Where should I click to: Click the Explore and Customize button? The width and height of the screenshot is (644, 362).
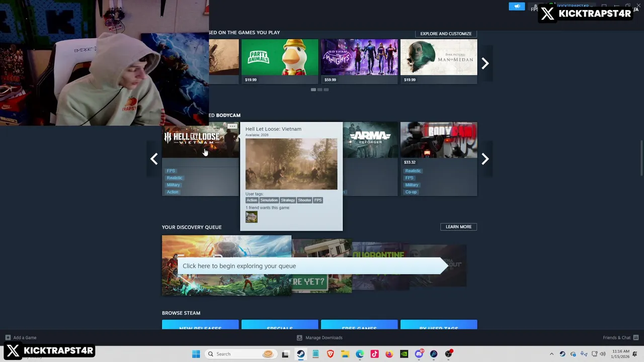pos(446,34)
